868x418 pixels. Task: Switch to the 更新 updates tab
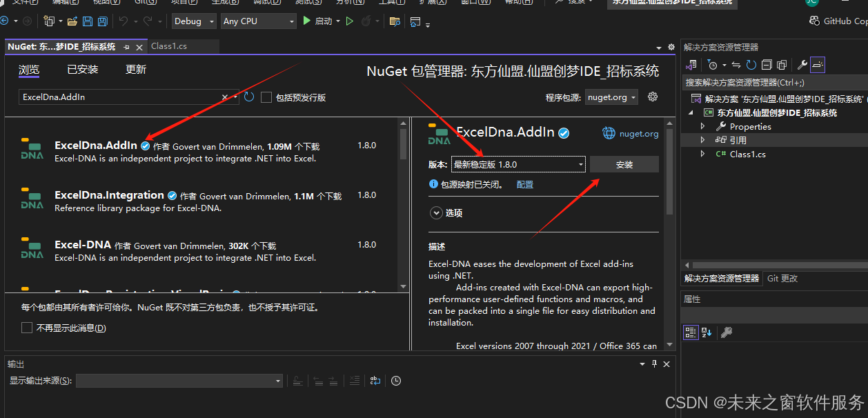[x=136, y=70]
